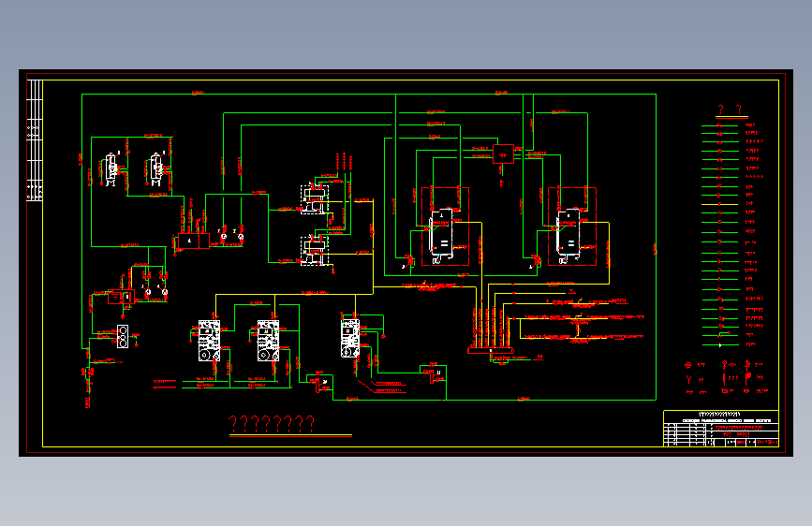812x526 pixels.
Task: Select the right small vessel in the upper-left loop
Action: click(x=155, y=168)
